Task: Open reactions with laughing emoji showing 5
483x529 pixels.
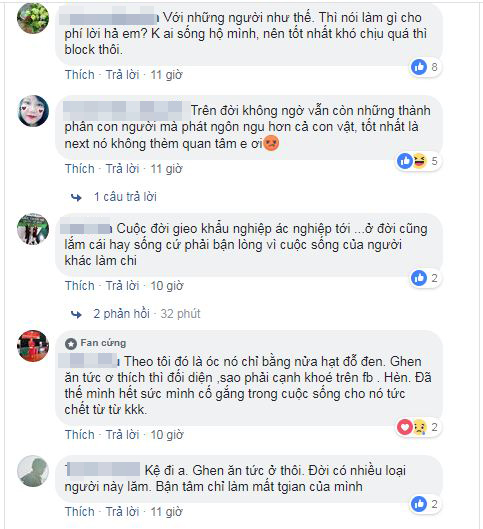Action: (419, 161)
